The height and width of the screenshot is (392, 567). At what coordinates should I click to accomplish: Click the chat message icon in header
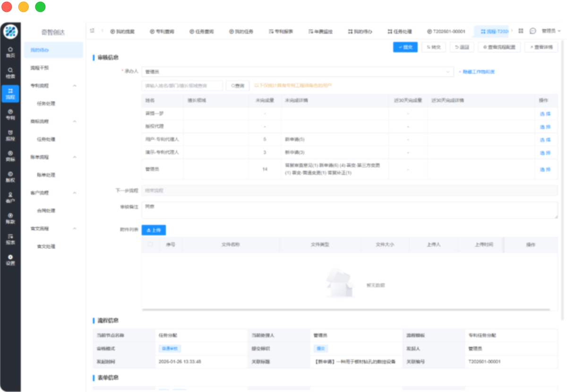coord(533,31)
